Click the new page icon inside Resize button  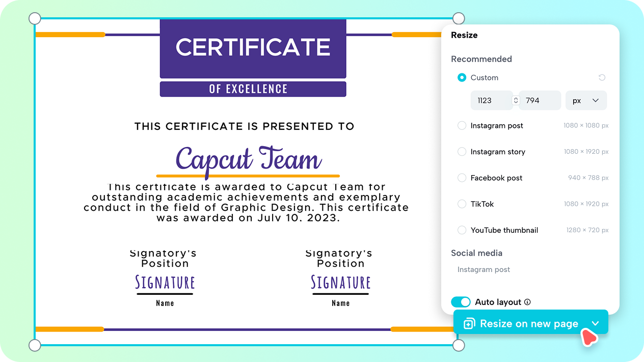[468, 323]
